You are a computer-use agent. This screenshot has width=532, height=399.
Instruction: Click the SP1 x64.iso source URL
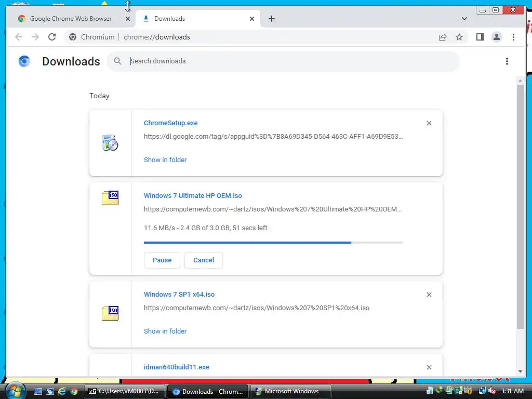click(x=257, y=308)
